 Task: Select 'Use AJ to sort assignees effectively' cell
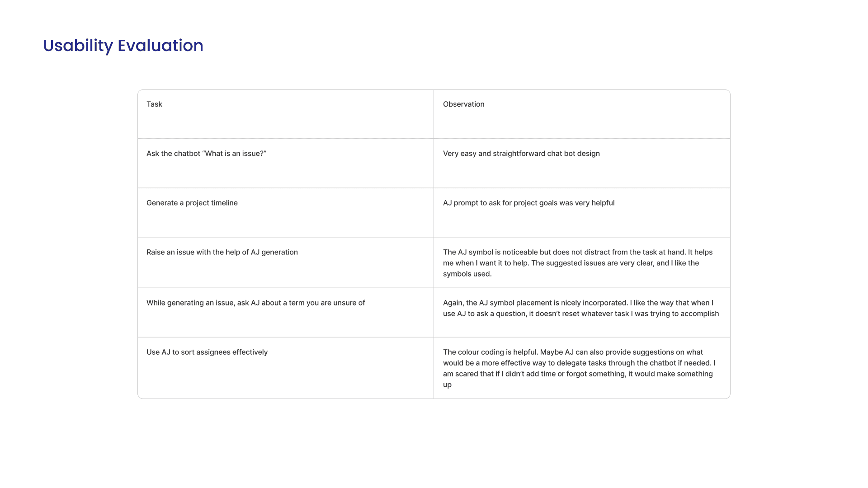286,368
